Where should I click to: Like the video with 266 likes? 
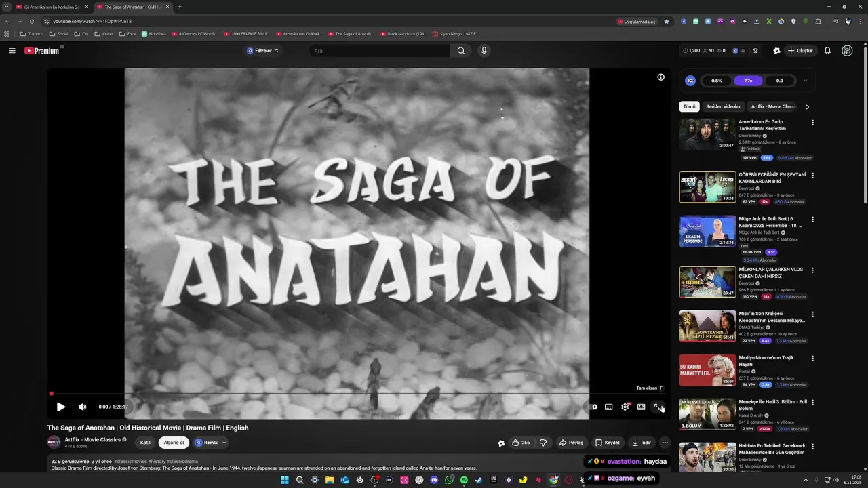coord(521,443)
